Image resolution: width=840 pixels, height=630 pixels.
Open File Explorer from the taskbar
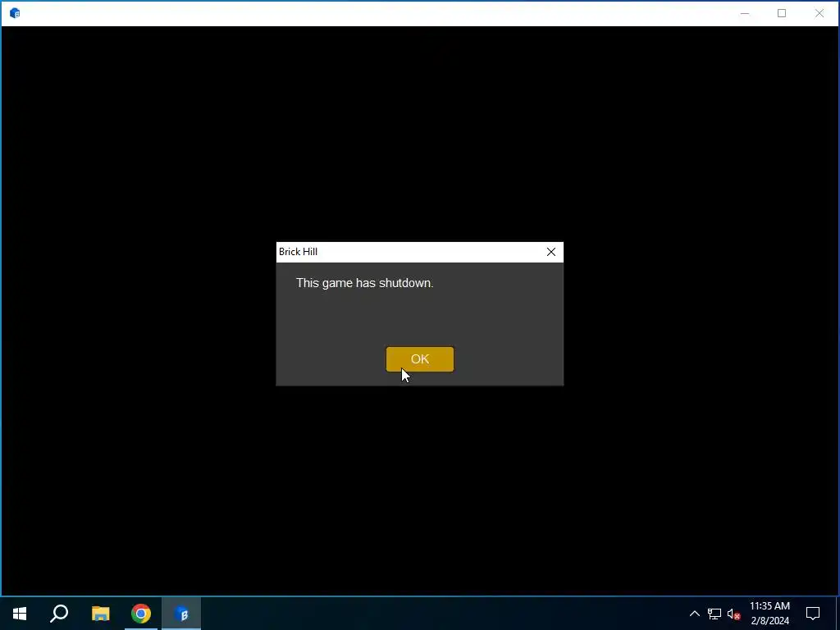pos(100,614)
